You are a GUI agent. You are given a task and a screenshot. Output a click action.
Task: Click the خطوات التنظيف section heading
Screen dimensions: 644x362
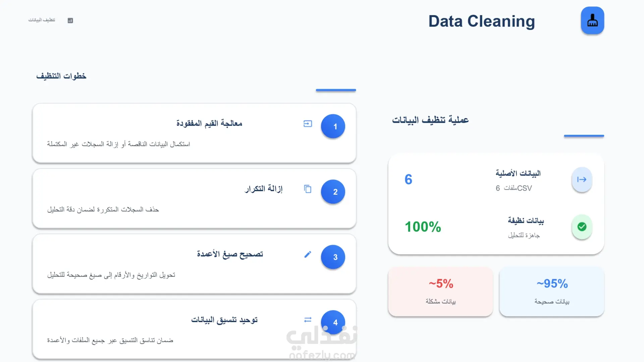(61, 76)
